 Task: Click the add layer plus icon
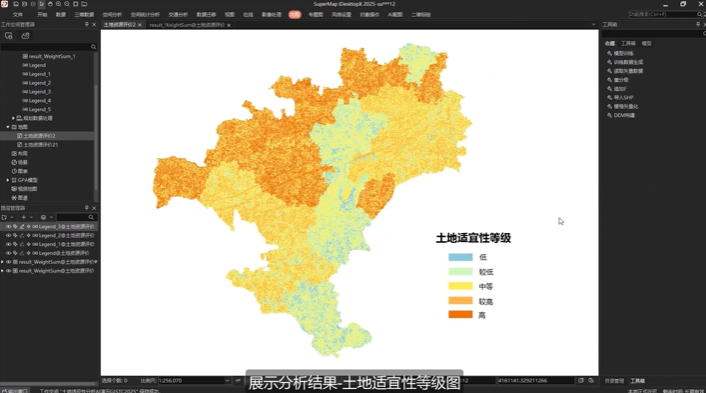23,217
